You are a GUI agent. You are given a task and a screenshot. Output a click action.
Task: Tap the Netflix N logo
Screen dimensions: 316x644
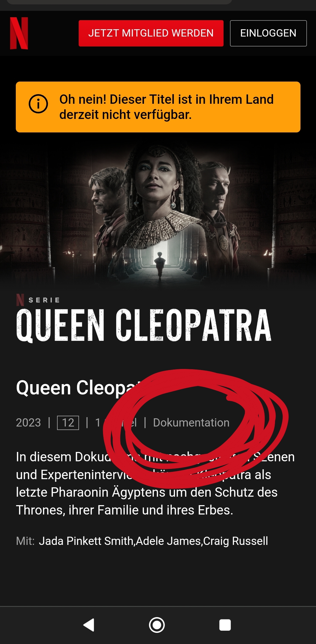tap(19, 33)
